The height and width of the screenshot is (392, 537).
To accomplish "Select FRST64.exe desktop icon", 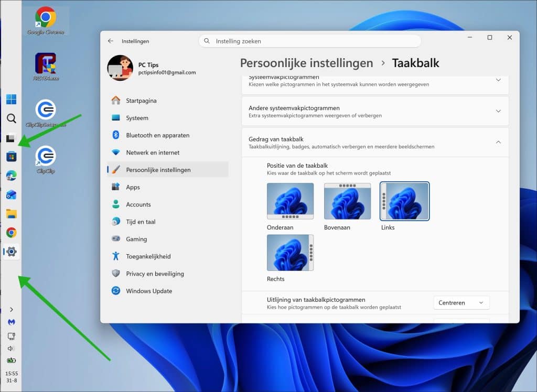I will tap(46, 67).
